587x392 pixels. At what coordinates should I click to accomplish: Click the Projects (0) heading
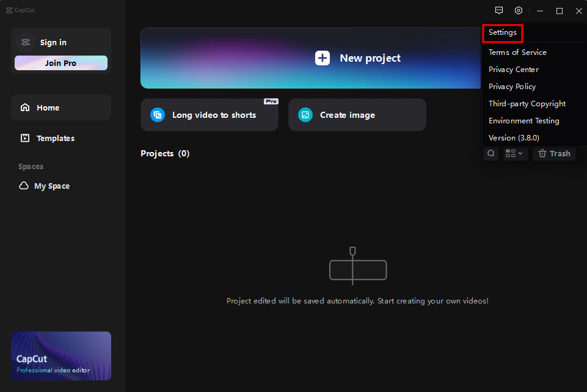pos(165,153)
